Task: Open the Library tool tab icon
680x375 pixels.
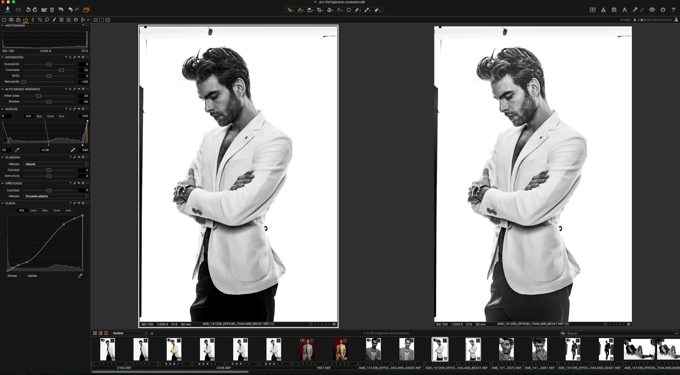Action: [x=4, y=20]
